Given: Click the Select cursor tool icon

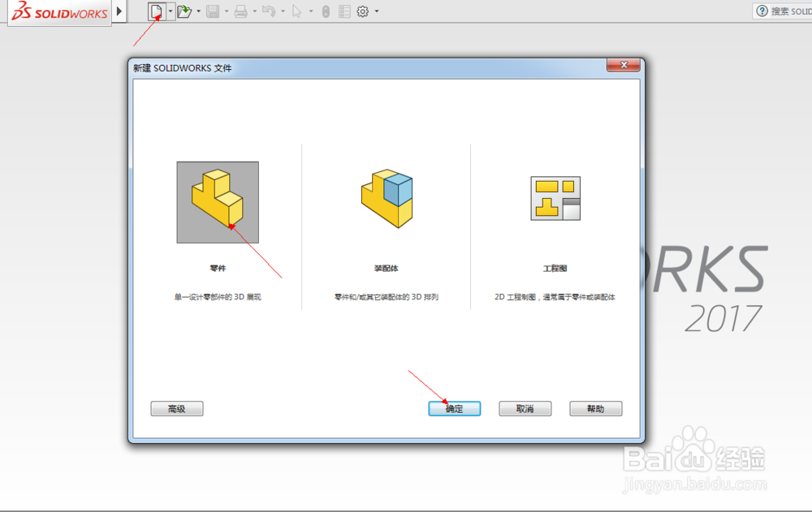Looking at the screenshot, I should [x=296, y=11].
